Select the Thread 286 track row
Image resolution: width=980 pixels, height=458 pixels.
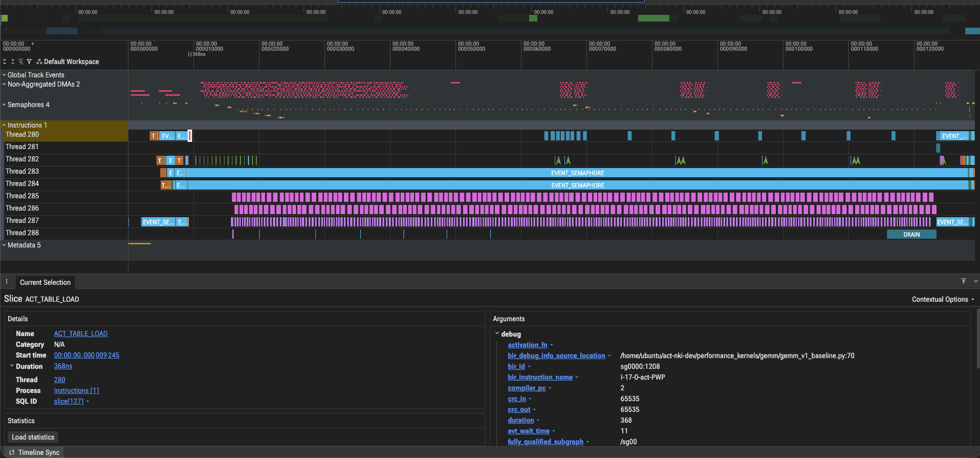pyautogui.click(x=64, y=209)
